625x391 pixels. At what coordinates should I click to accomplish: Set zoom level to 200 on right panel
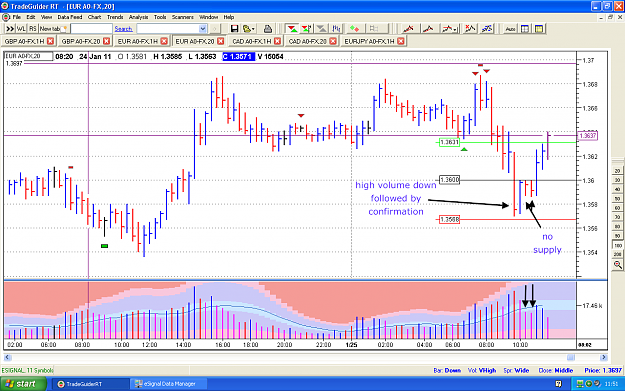tap(618, 254)
